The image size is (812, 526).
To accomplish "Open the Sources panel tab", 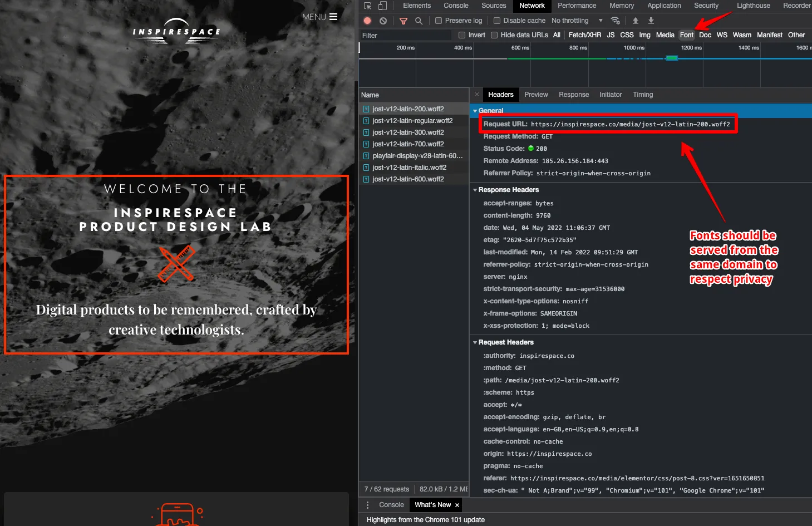I will [x=494, y=6].
